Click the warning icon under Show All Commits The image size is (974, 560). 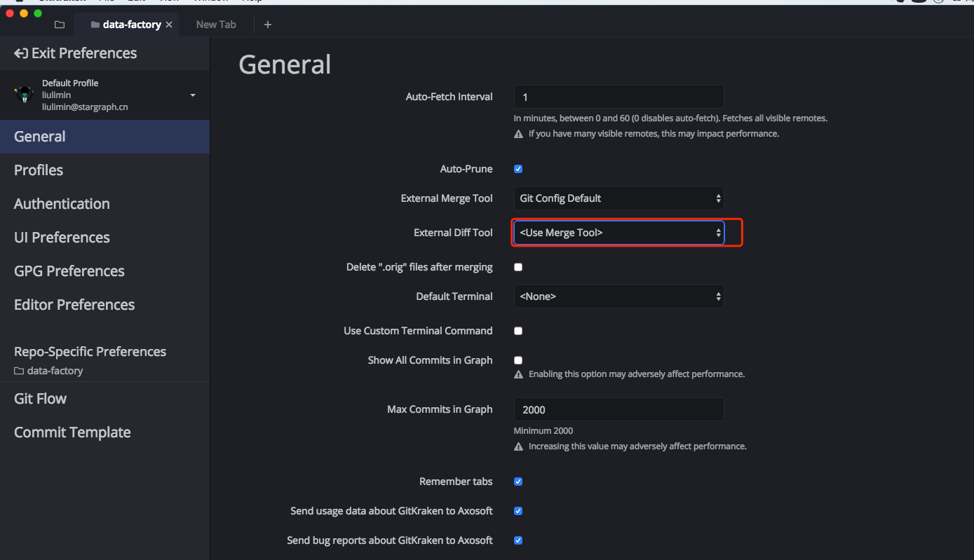point(519,374)
